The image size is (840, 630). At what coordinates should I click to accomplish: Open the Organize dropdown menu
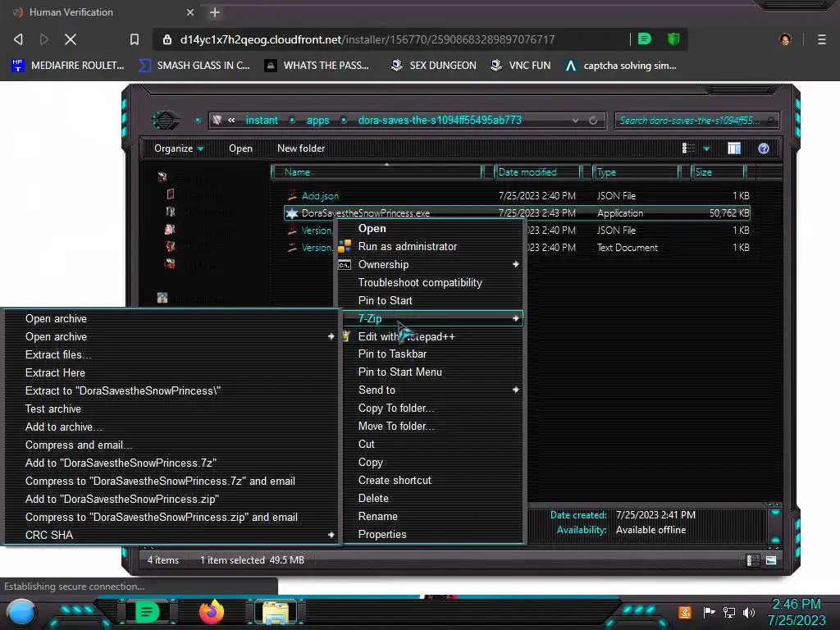(x=179, y=148)
